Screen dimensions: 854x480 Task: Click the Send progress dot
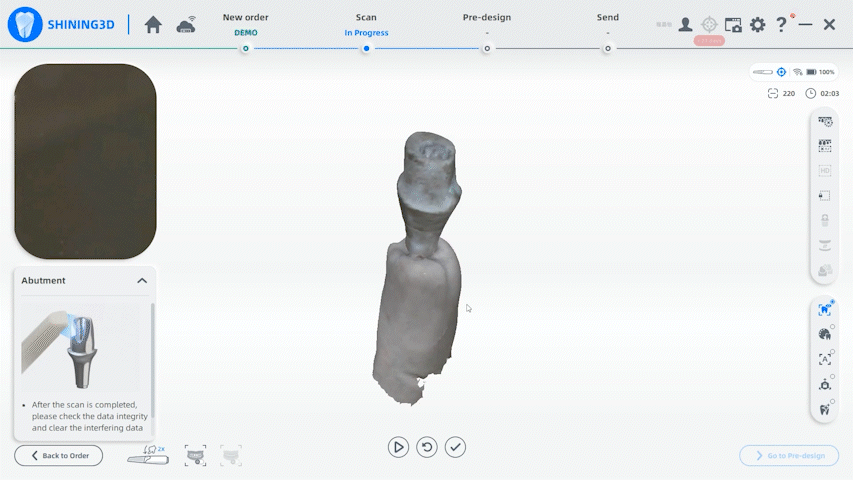click(x=608, y=48)
